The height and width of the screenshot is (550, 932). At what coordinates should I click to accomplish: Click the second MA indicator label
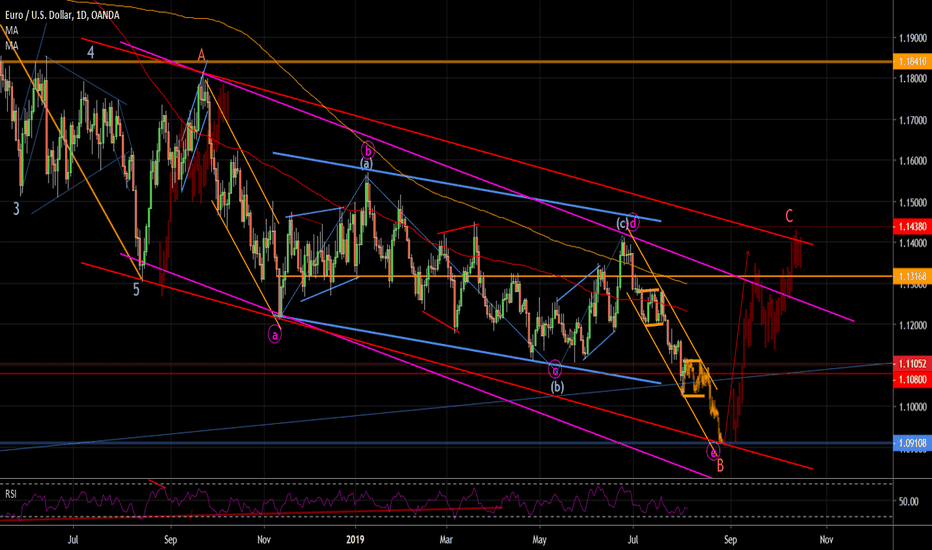pyautogui.click(x=12, y=46)
